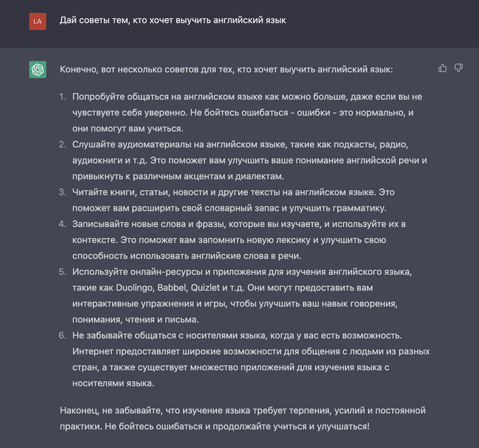Click the green ChatGPT logo avatar
Screen dimensions: 479x448
pos(38,69)
